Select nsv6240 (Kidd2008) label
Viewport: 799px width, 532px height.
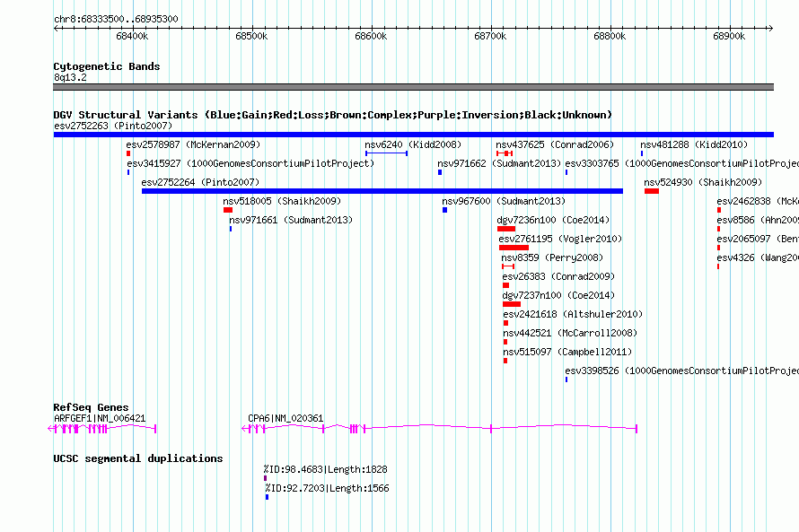click(413, 144)
